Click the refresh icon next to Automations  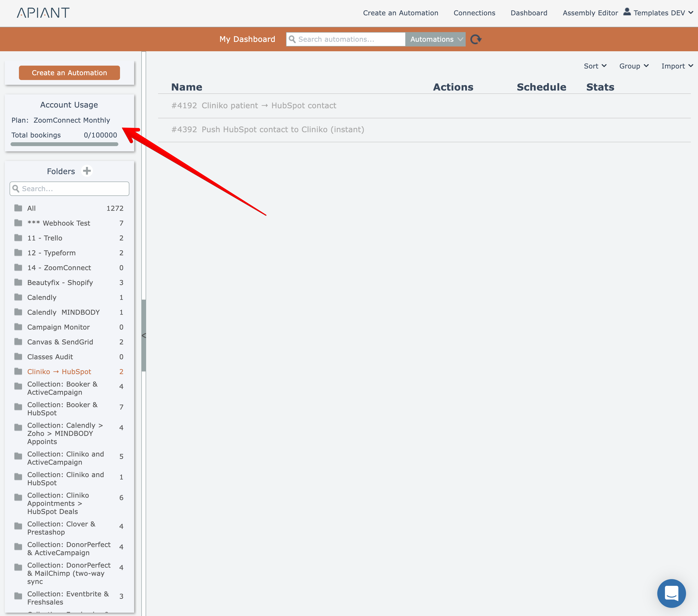[x=476, y=39]
